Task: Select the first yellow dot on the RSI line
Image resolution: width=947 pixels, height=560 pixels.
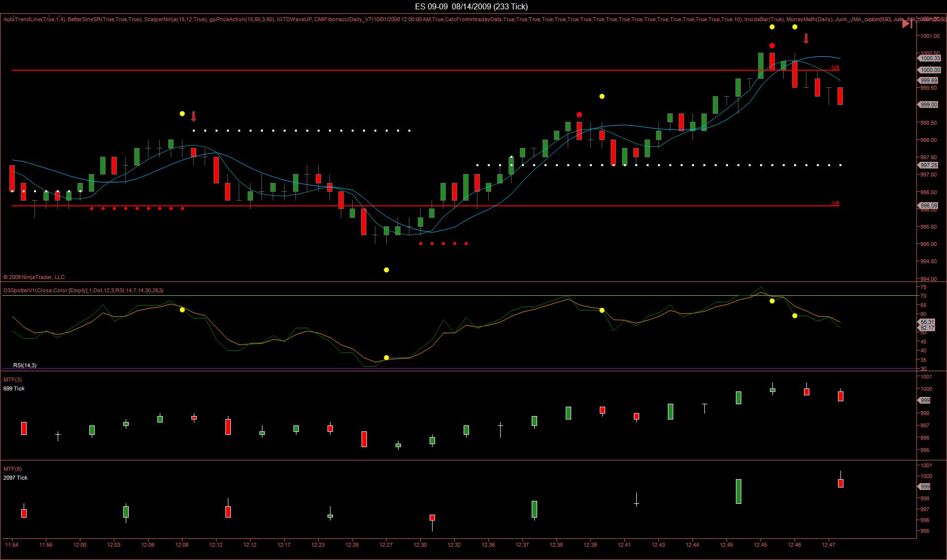Action: pyautogui.click(x=182, y=310)
